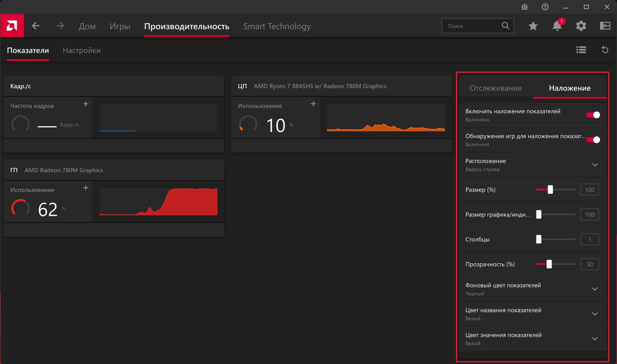The height and width of the screenshot is (364, 617).
Task: Add CPU Использование metric with plus
Action: point(313,104)
